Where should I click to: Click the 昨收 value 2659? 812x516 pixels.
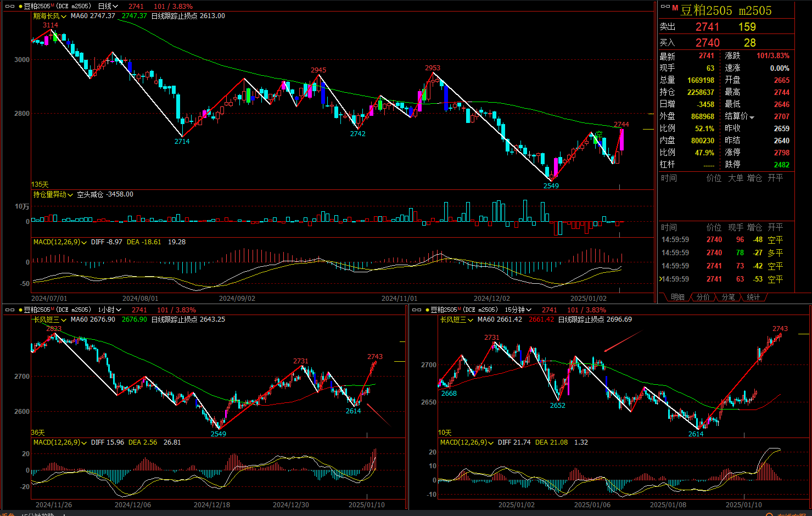coord(782,128)
